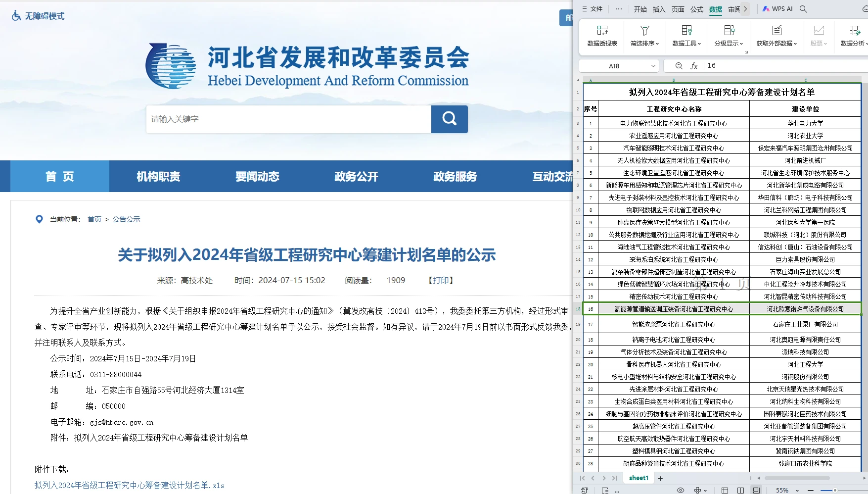Click the website search button

[449, 119]
